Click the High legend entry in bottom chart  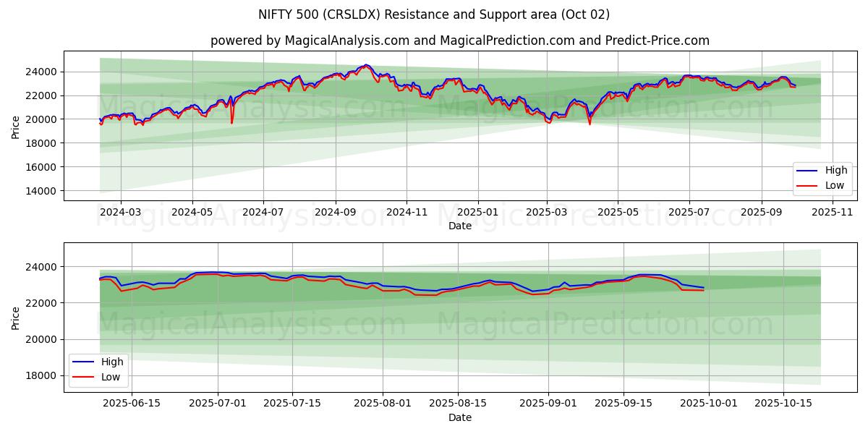[112, 362]
